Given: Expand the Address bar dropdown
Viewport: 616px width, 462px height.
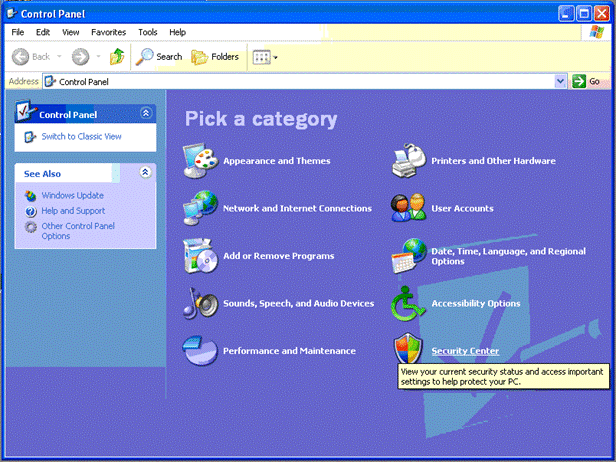Looking at the screenshot, I should pyautogui.click(x=560, y=81).
